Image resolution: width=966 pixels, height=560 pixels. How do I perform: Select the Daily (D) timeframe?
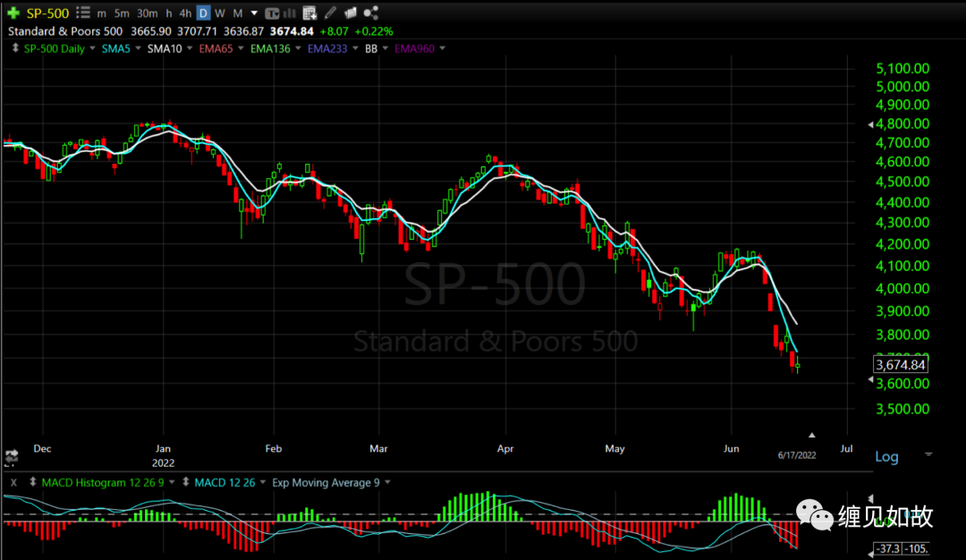click(203, 13)
